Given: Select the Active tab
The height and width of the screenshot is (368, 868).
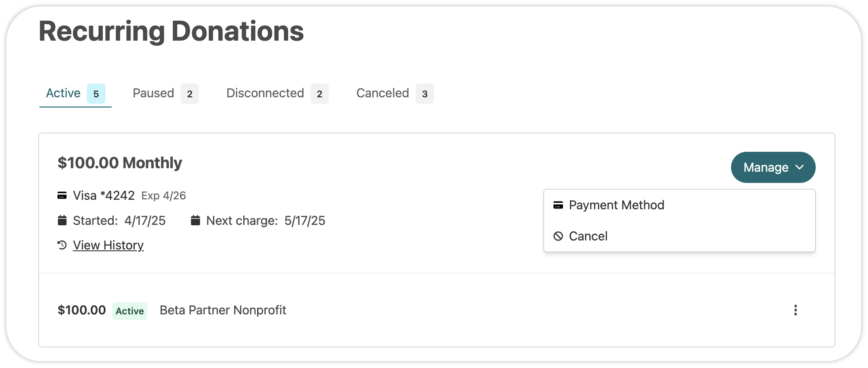Looking at the screenshot, I should pos(76,93).
